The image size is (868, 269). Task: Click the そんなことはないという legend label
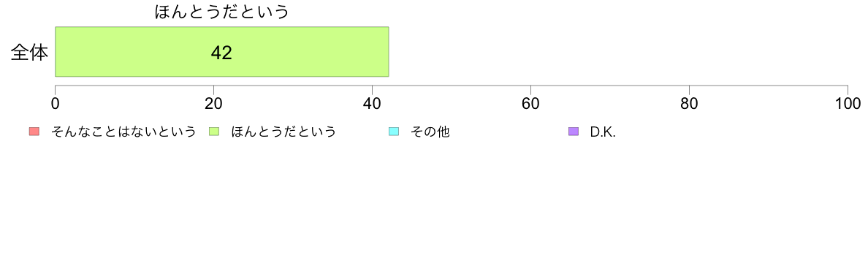click(x=123, y=132)
